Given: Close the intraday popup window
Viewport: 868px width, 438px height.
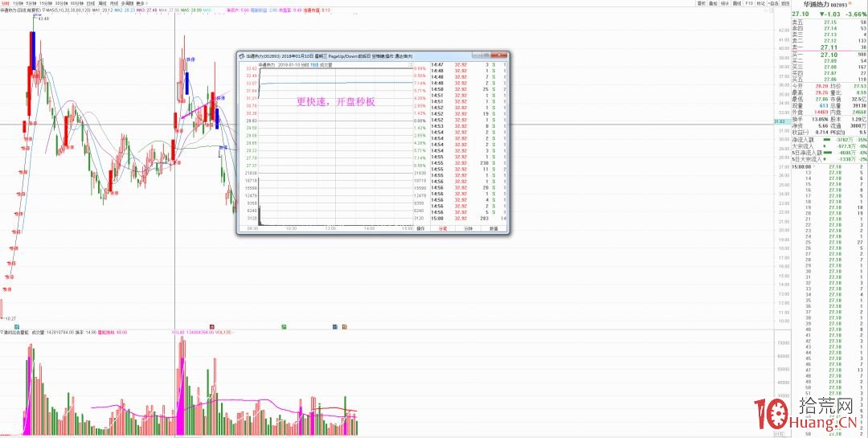Looking at the screenshot, I should click(x=498, y=55).
